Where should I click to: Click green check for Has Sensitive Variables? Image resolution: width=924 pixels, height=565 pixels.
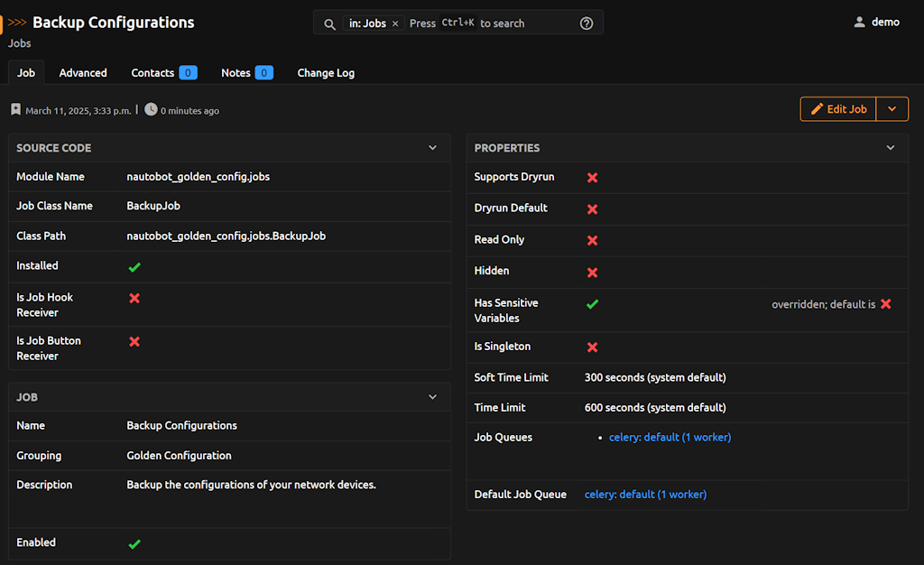click(592, 304)
